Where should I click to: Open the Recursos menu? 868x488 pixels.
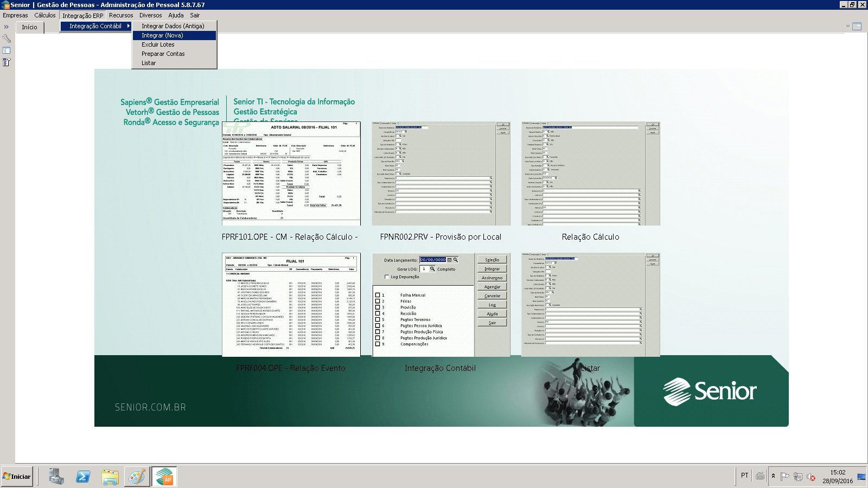121,15
